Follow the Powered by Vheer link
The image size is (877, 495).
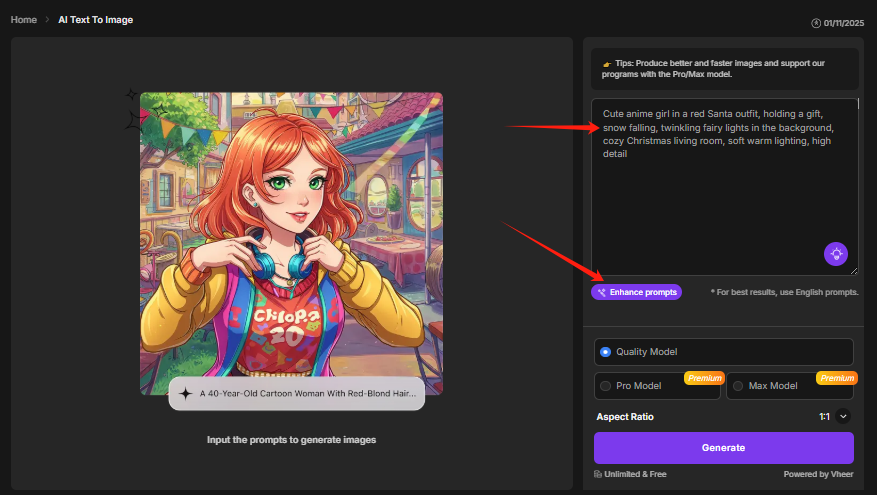pyautogui.click(x=818, y=474)
